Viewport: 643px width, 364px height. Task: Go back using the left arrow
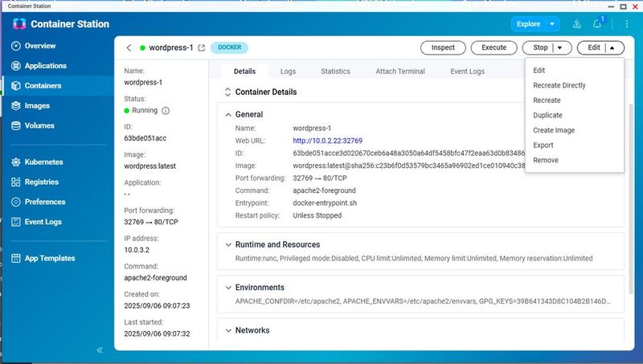(129, 48)
